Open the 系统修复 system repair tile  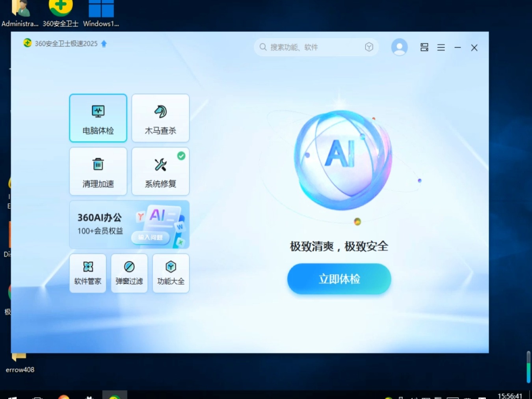[x=160, y=171]
